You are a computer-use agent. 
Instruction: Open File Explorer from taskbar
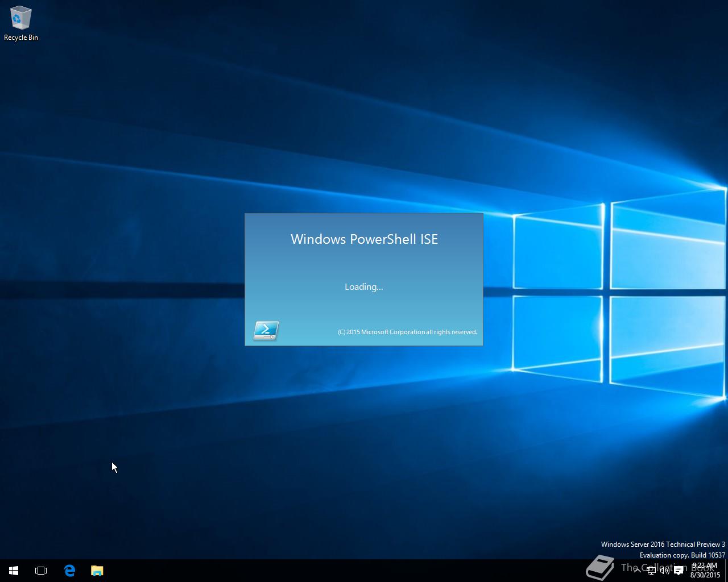click(97, 571)
